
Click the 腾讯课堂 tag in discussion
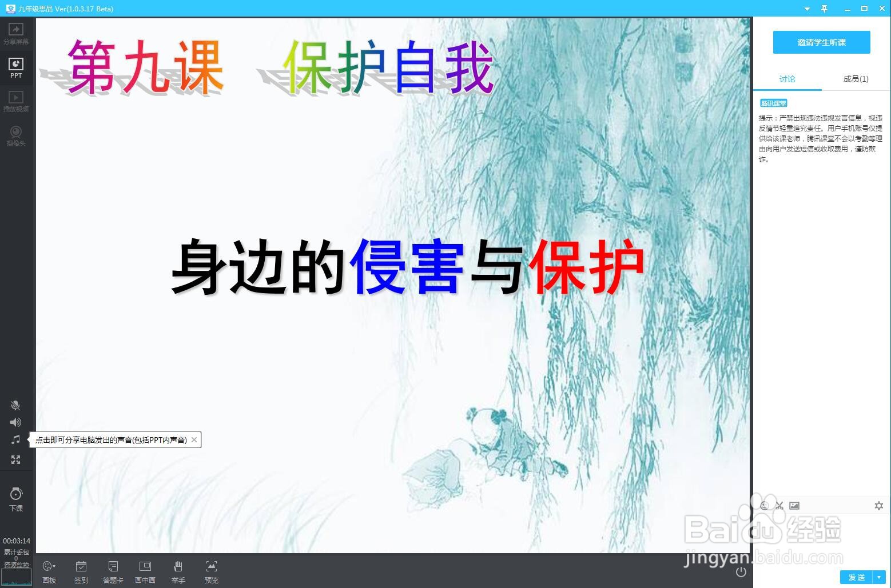[773, 103]
